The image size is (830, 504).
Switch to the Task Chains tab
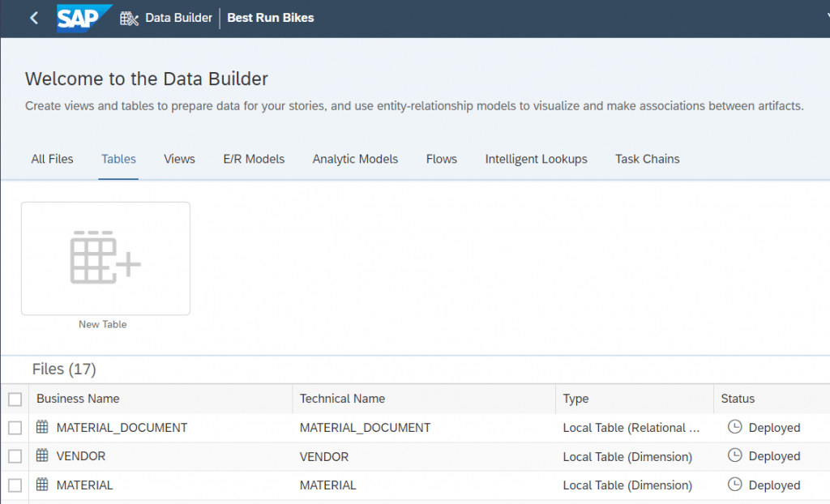pos(648,159)
